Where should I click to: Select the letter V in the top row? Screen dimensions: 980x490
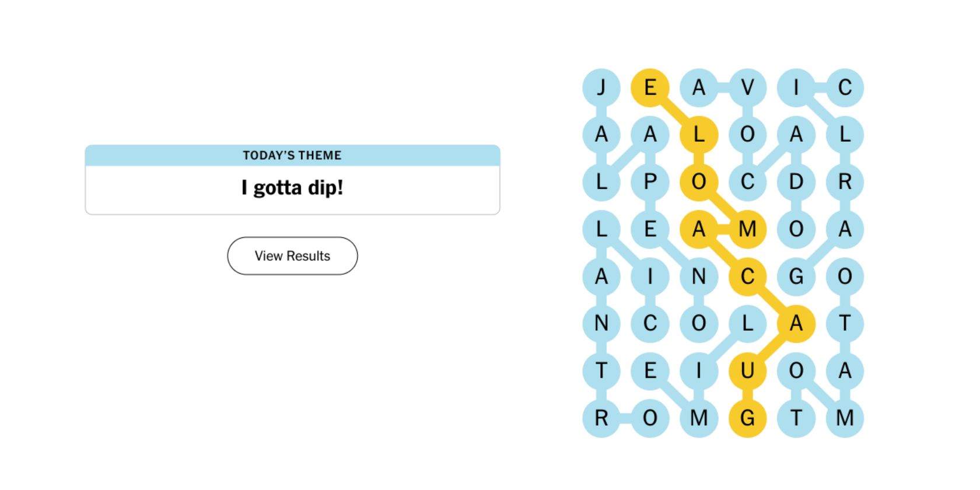click(748, 87)
